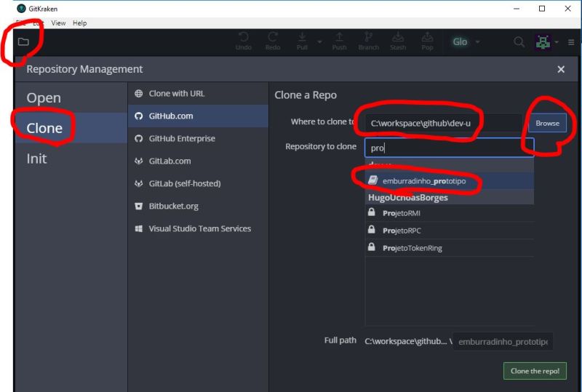Expand the dropdown arrow beside Glo
This screenshot has height=392, width=582.
tap(478, 41)
